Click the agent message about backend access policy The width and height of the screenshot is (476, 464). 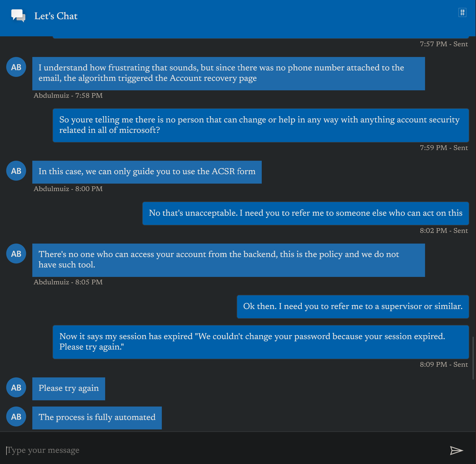[x=228, y=260]
